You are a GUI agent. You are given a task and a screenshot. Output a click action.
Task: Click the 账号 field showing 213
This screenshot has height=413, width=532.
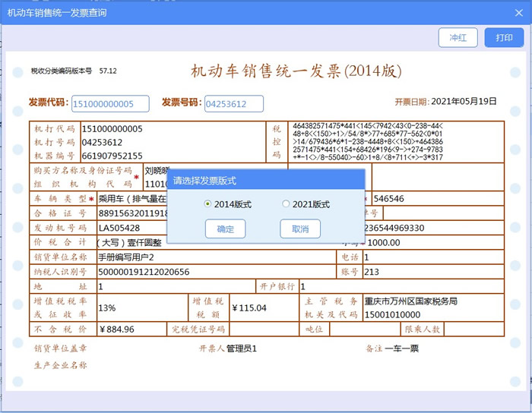pyautogui.click(x=372, y=272)
